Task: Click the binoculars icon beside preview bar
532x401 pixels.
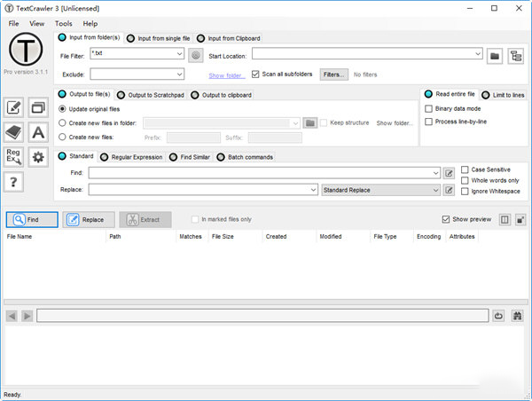Action: coord(517,316)
